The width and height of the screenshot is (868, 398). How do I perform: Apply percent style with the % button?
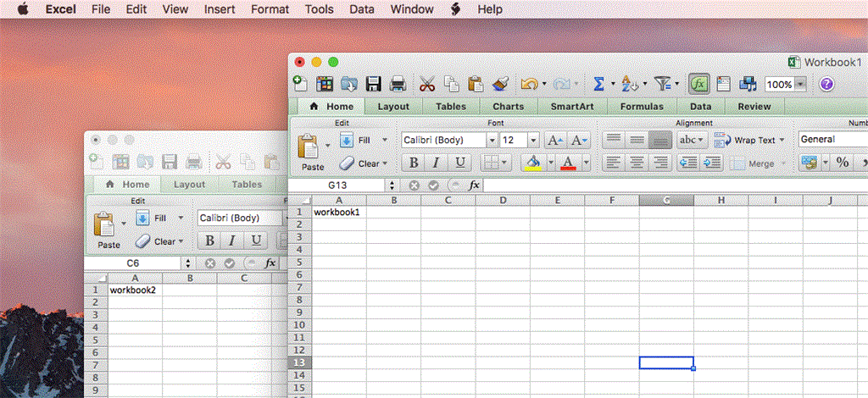click(842, 163)
